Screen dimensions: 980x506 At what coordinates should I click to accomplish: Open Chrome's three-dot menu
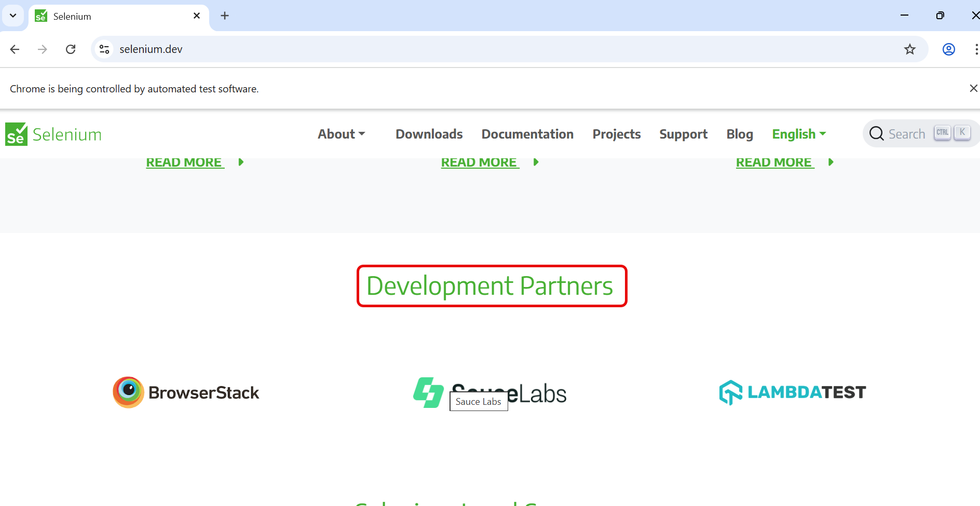click(976, 49)
